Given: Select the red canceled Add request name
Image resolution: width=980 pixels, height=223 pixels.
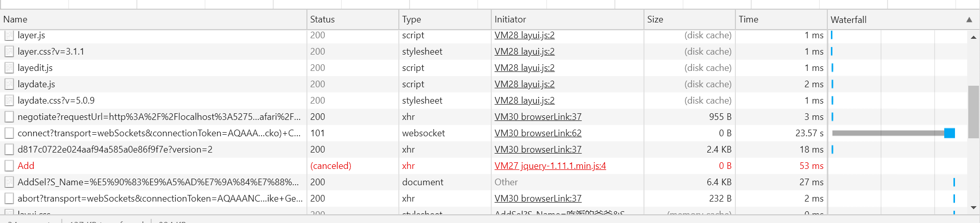Looking at the screenshot, I should point(26,166).
